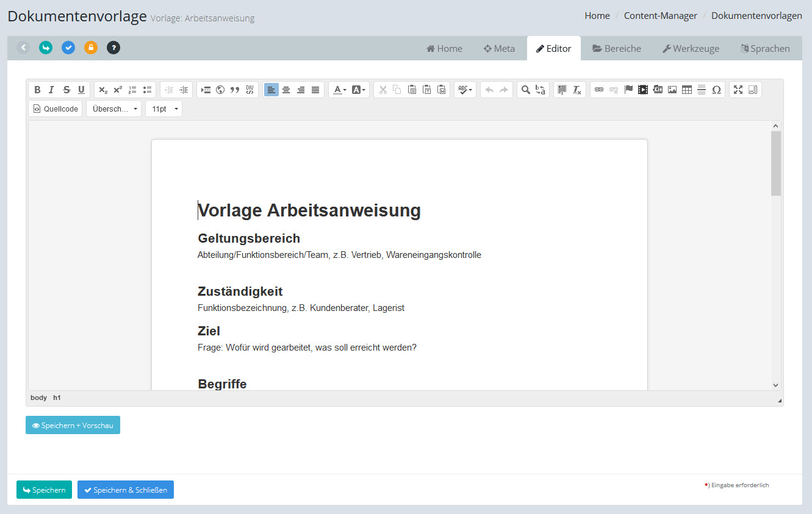Insert a table using the table icon
Image resolution: width=812 pixels, height=514 pixels.
pos(687,90)
